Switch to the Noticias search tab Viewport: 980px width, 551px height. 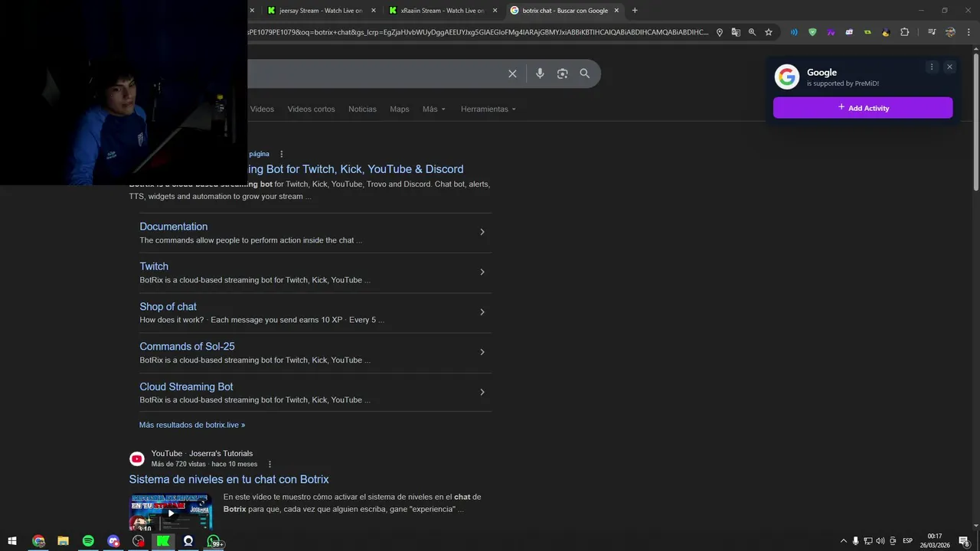tap(362, 109)
